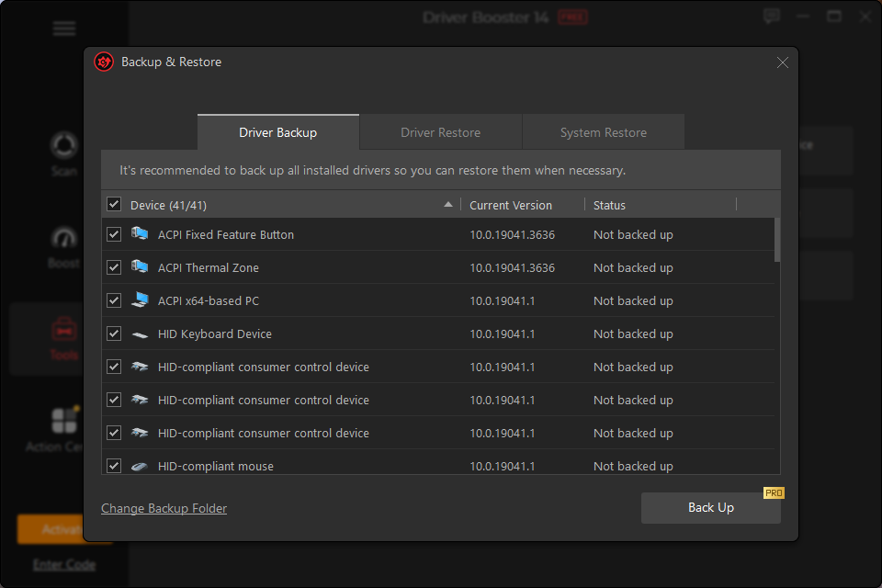Click the HID Keyboard Device icon
Viewport: 882px width, 588px height.
click(x=140, y=334)
